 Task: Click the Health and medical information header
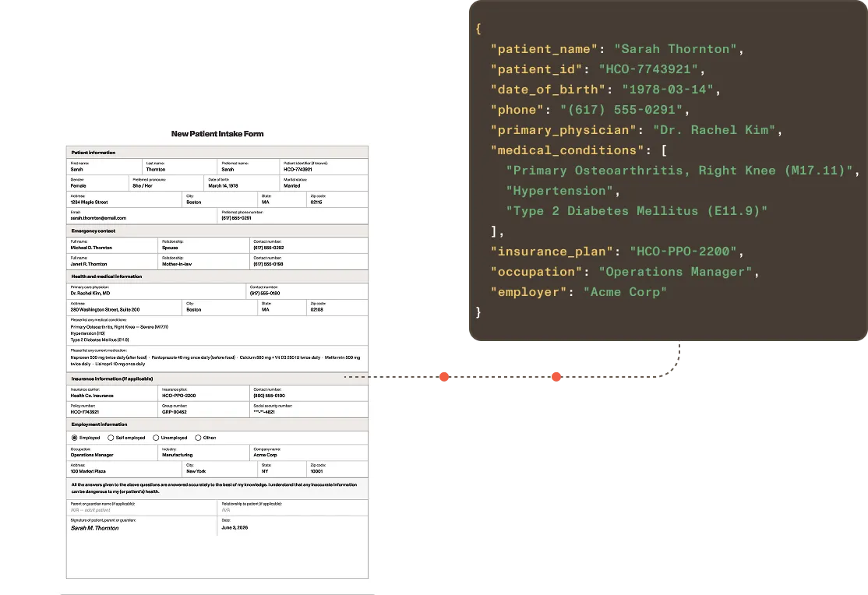(x=217, y=276)
